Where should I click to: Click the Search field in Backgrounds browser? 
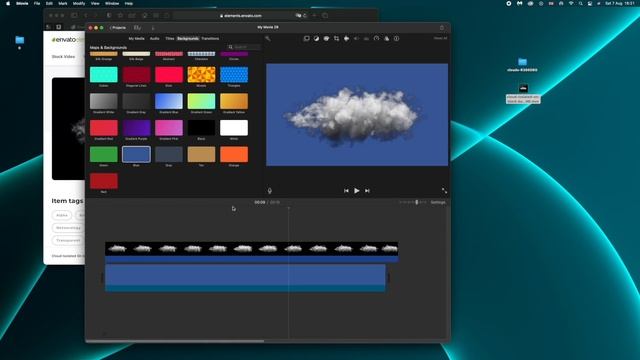click(244, 47)
